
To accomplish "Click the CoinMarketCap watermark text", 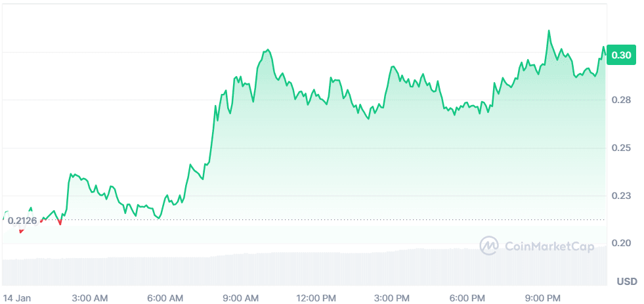I will pyautogui.click(x=546, y=246).
